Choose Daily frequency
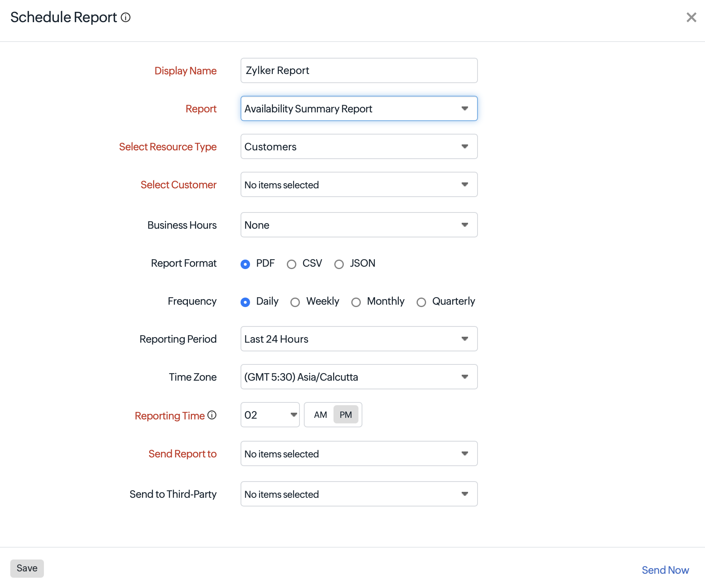 (245, 302)
